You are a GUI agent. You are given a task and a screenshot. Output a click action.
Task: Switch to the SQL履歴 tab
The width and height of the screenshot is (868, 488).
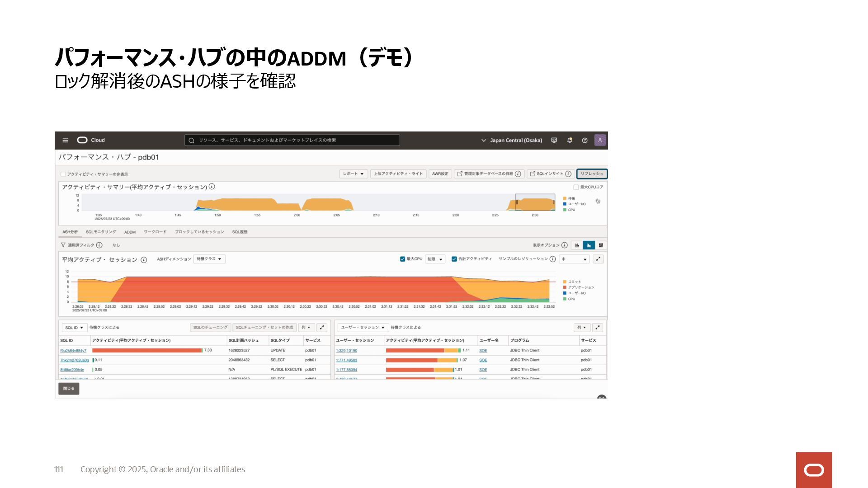[x=240, y=232]
